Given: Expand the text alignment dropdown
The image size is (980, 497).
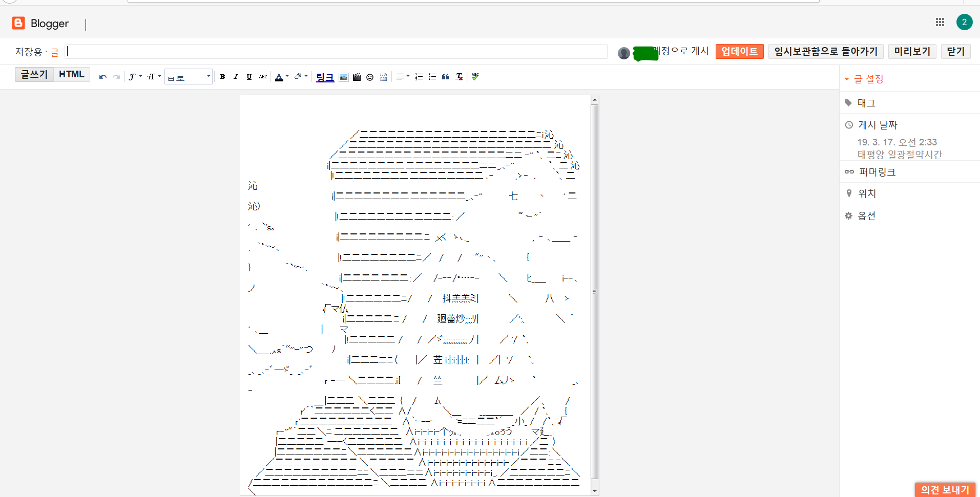Looking at the screenshot, I should tap(403, 77).
